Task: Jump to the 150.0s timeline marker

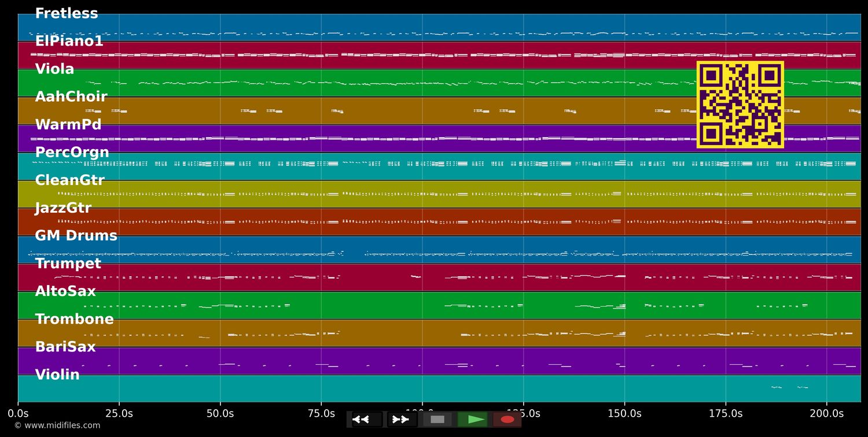Action: 624,413
